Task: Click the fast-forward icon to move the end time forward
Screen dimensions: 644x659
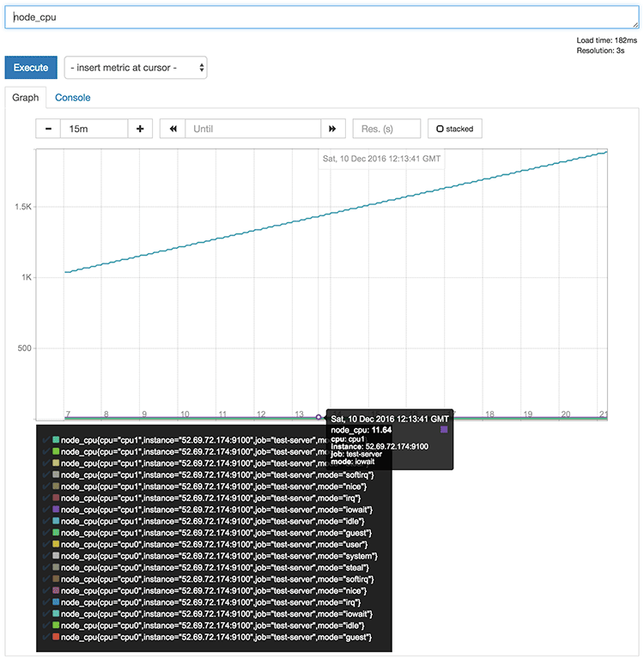Action: tap(332, 129)
